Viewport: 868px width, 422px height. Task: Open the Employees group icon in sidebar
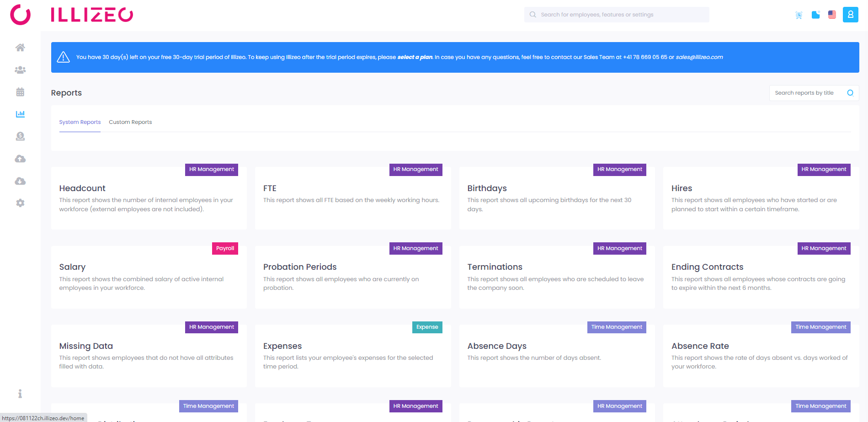(x=20, y=70)
